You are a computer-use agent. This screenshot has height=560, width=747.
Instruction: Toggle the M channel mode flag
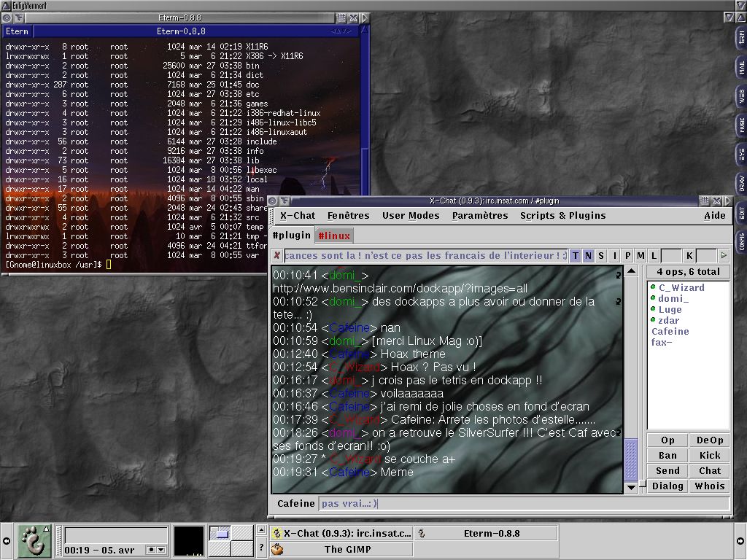coord(640,256)
